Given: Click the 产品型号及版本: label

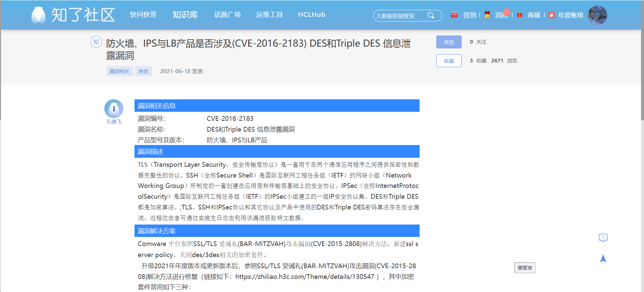Looking at the screenshot, I should pyautogui.click(x=161, y=140).
